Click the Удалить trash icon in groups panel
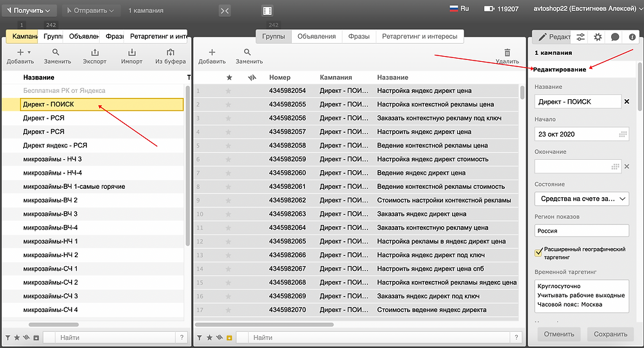This screenshot has height=348, width=644. [507, 52]
